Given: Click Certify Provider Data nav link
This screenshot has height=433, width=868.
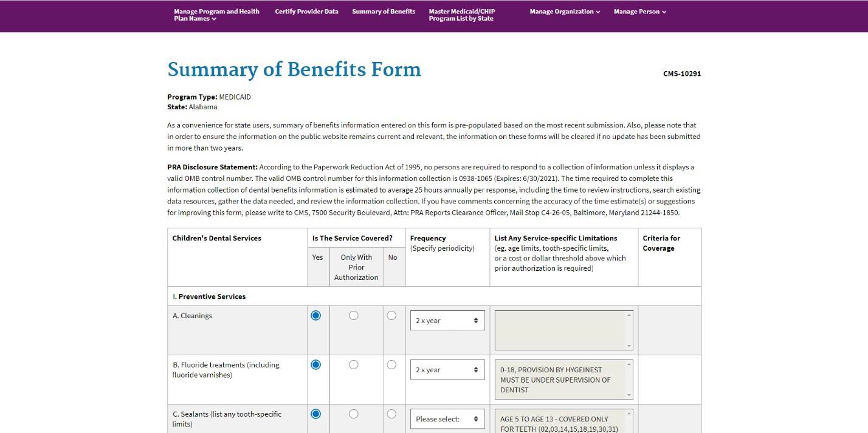Looking at the screenshot, I should point(306,12).
